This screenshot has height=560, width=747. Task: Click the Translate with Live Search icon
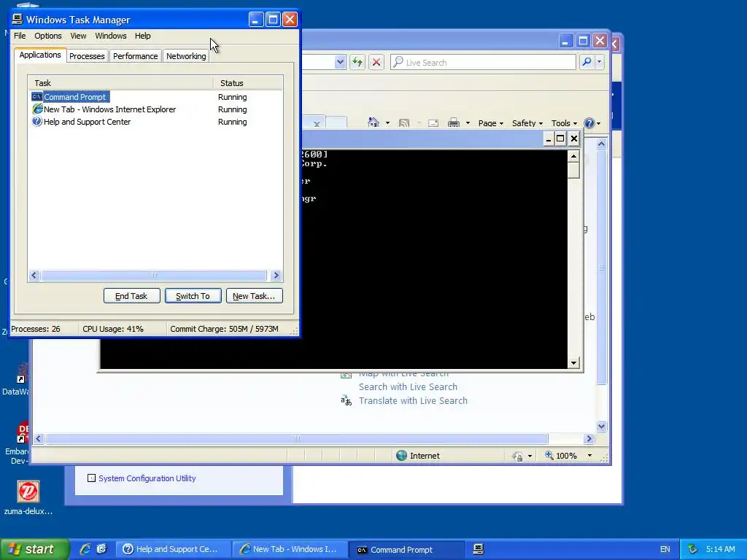pos(346,400)
